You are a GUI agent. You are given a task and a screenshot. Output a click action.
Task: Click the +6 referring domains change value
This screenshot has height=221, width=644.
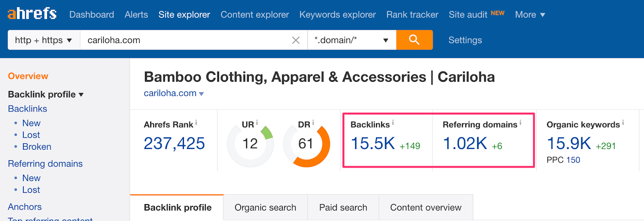tap(497, 146)
